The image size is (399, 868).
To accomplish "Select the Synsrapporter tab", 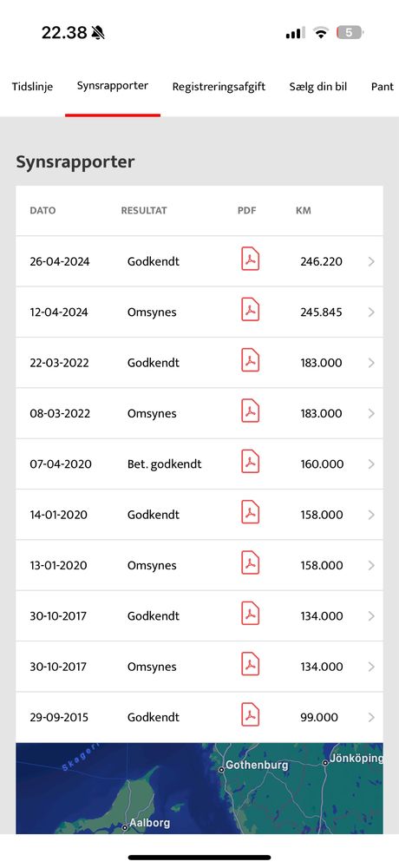I will 113,86.
